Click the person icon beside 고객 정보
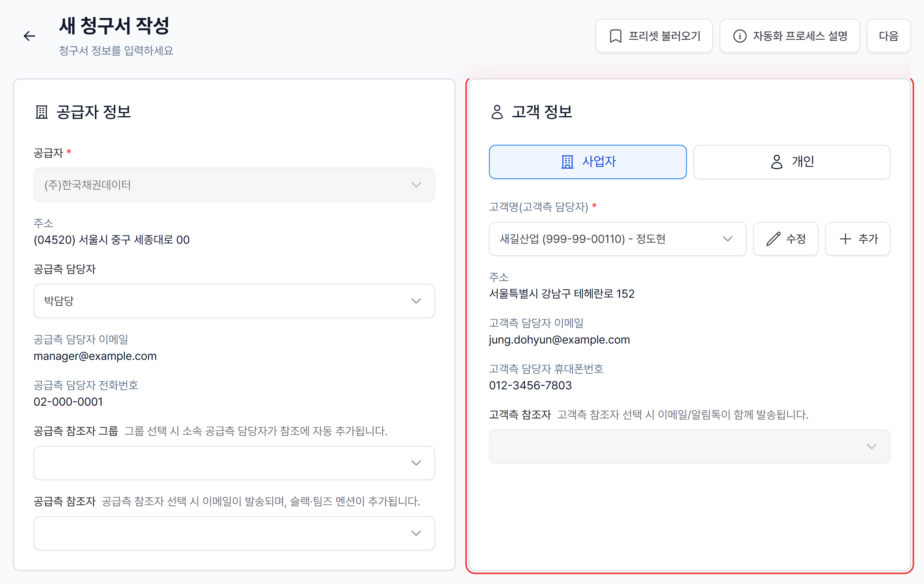Image resolution: width=924 pixels, height=584 pixels. [x=497, y=112]
